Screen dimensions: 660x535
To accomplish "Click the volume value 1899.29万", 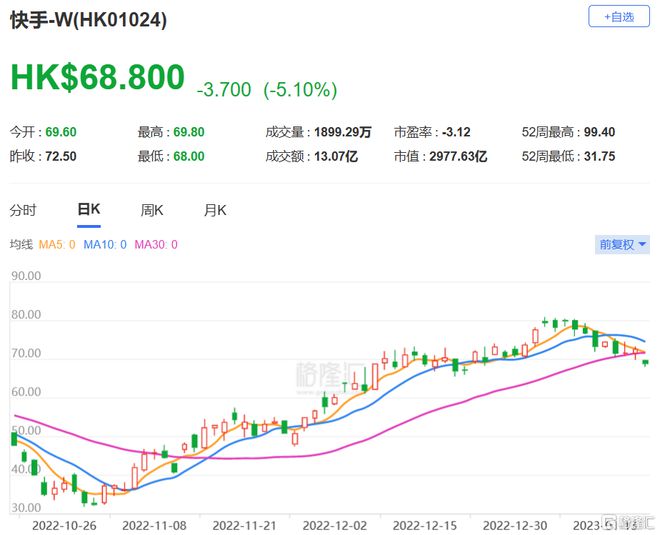I will point(343,132).
